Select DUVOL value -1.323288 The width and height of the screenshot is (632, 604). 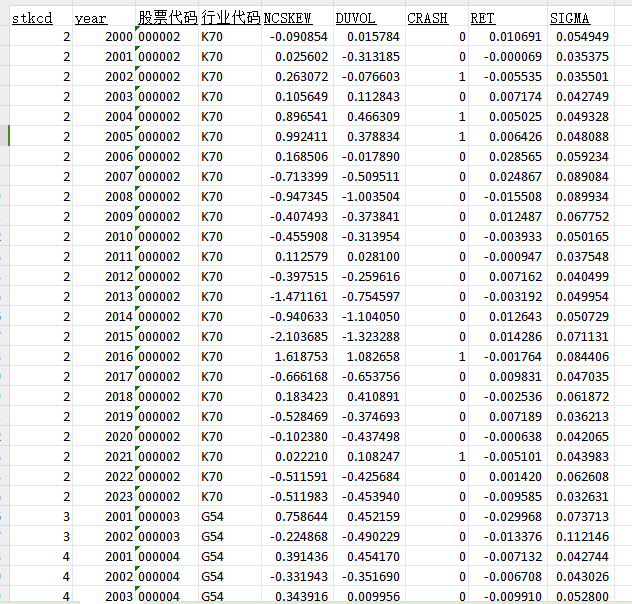tap(367, 337)
